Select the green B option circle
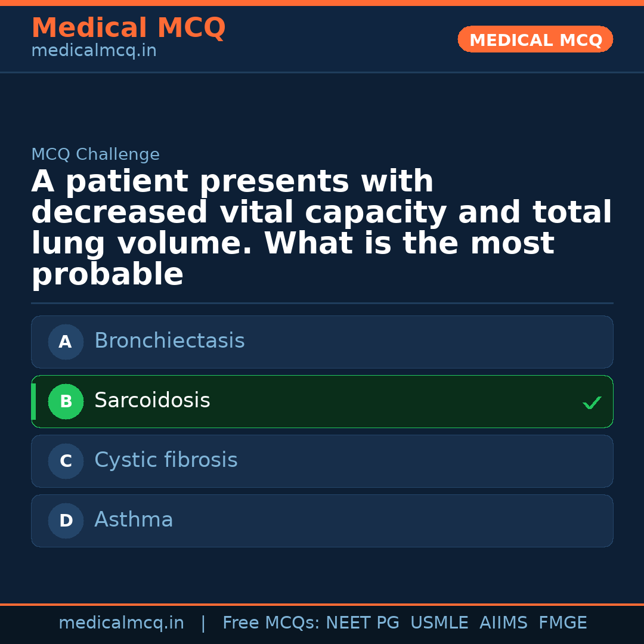This screenshot has height=644, width=644. (66, 402)
